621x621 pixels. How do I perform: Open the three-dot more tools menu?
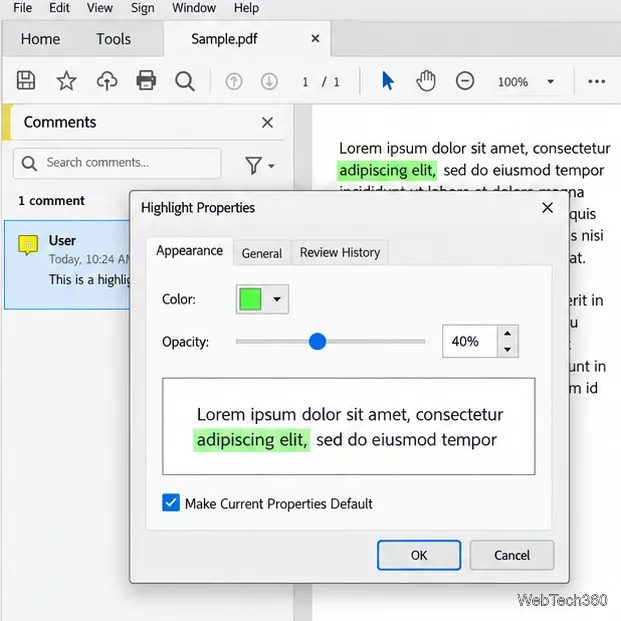[x=596, y=82]
